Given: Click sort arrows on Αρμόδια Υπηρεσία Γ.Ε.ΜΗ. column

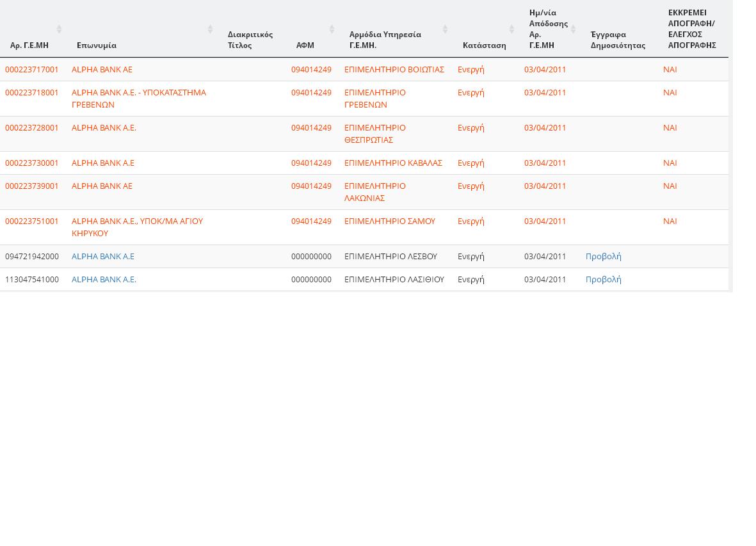Looking at the screenshot, I should coord(445,29).
